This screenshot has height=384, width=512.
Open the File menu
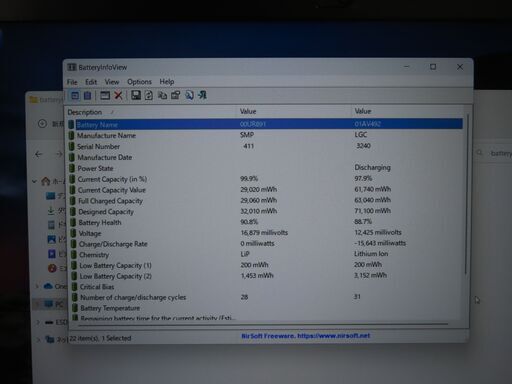pyautogui.click(x=72, y=82)
